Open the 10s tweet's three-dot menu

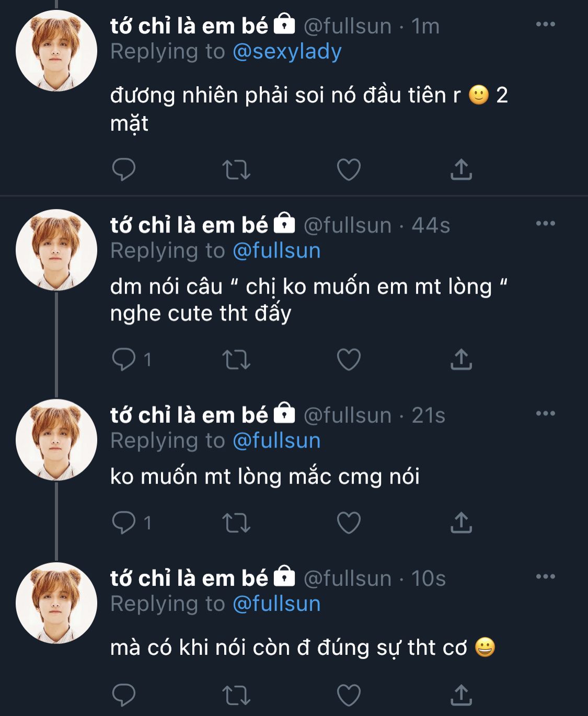(x=545, y=577)
